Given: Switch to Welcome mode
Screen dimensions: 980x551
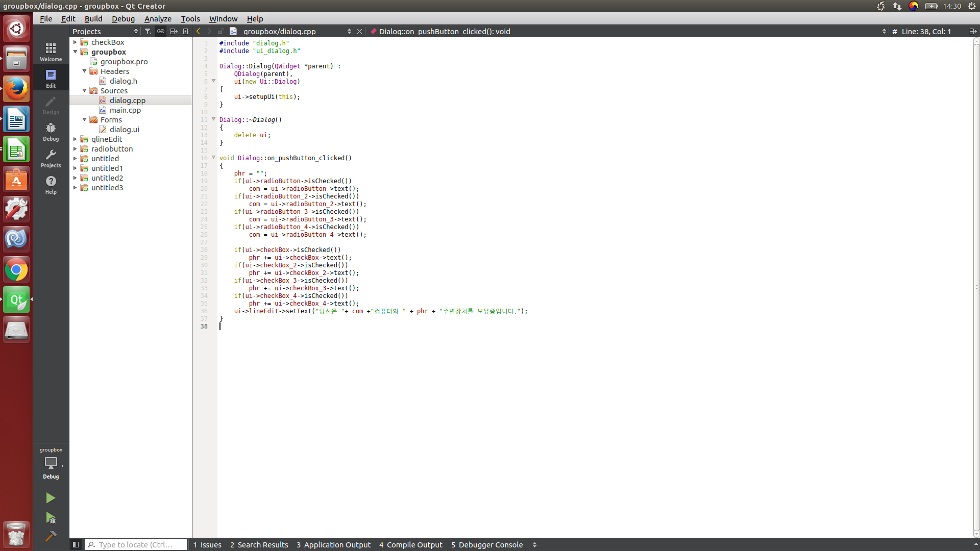Looking at the screenshot, I should pyautogui.click(x=51, y=52).
